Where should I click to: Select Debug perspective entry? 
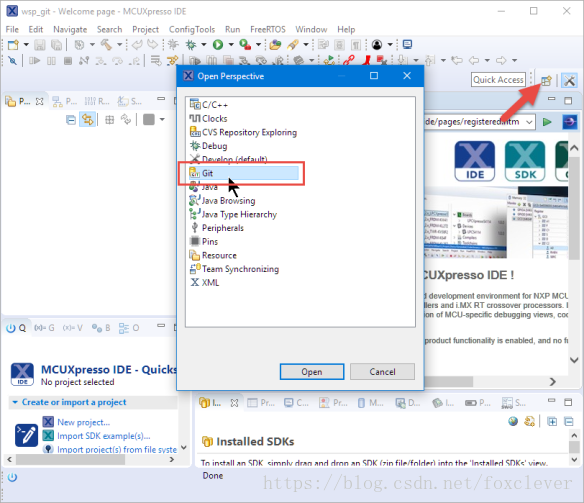point(208,146)
